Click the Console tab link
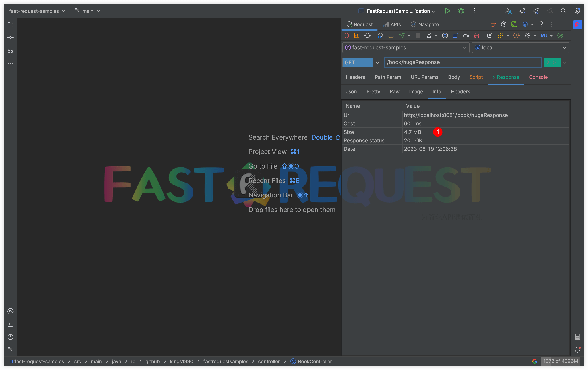 (x=538, y=77)
